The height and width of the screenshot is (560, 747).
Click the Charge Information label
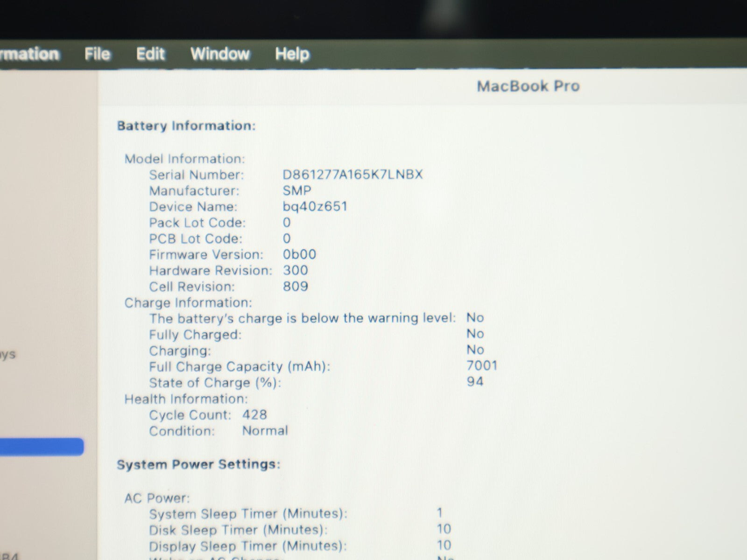tap(188, 303)
